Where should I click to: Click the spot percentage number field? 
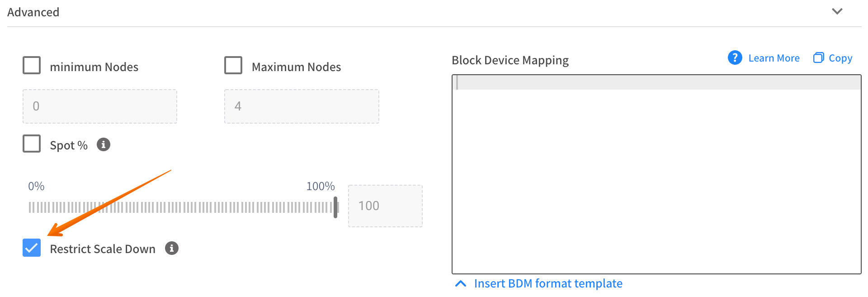pos(385,206)
